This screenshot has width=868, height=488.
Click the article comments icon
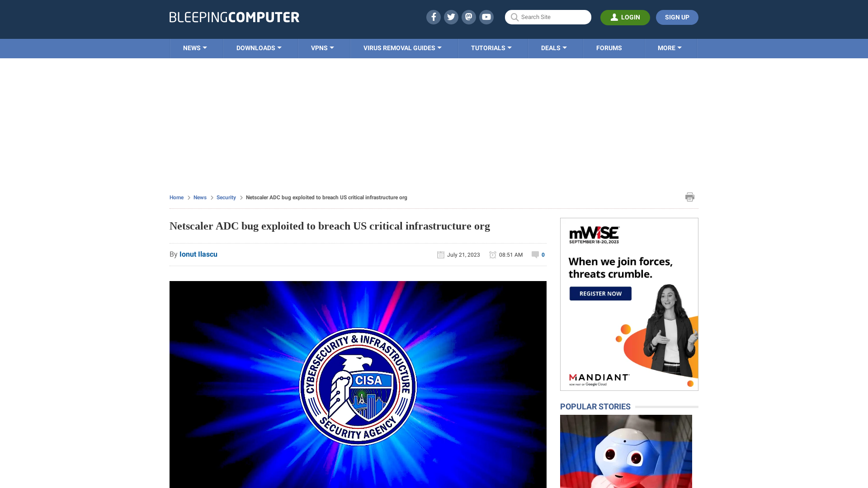pyautogui.click(x=535, y=254)
